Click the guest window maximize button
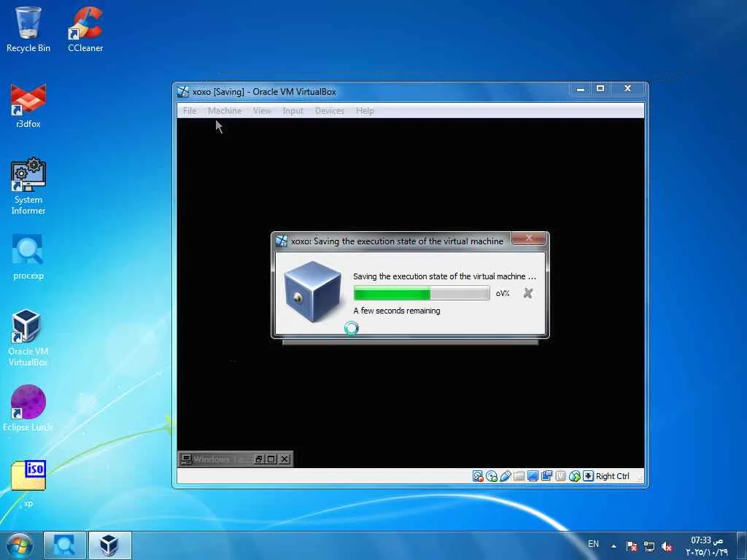The height and width of the screenshot is (560, 747). point(271,459)
